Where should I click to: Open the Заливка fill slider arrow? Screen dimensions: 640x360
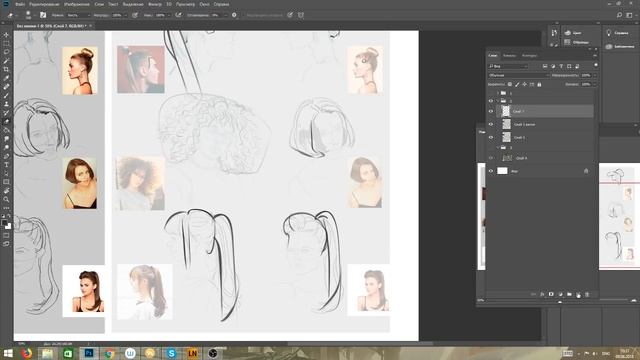tap(595, 84)
